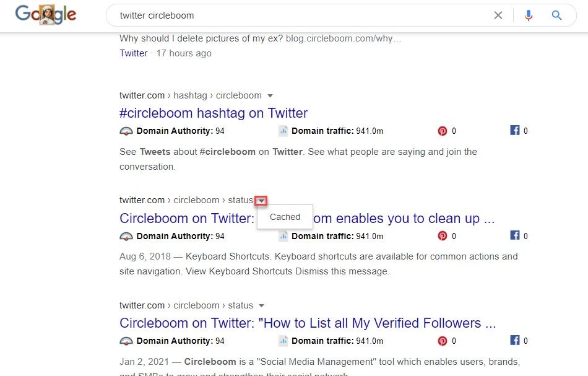Viewport: 588px width, 376px height.
Task: Expand dropdown arrow next to hashtag › circleboom
Action: coord(270,96)
